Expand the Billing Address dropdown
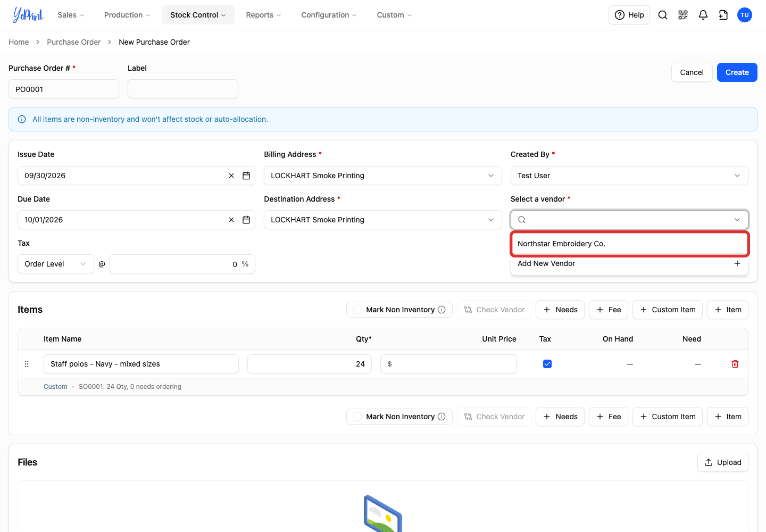The image size is (766, 532). [x=382, y=176]
